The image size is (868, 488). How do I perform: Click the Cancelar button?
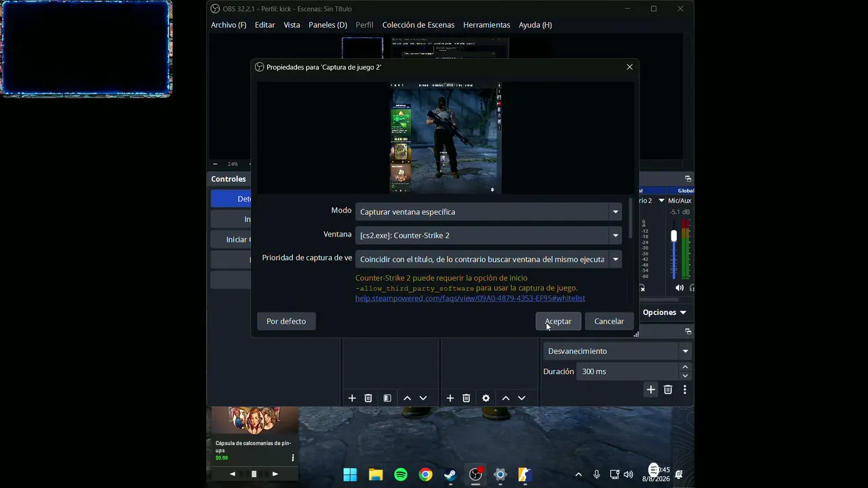(609, 321)
